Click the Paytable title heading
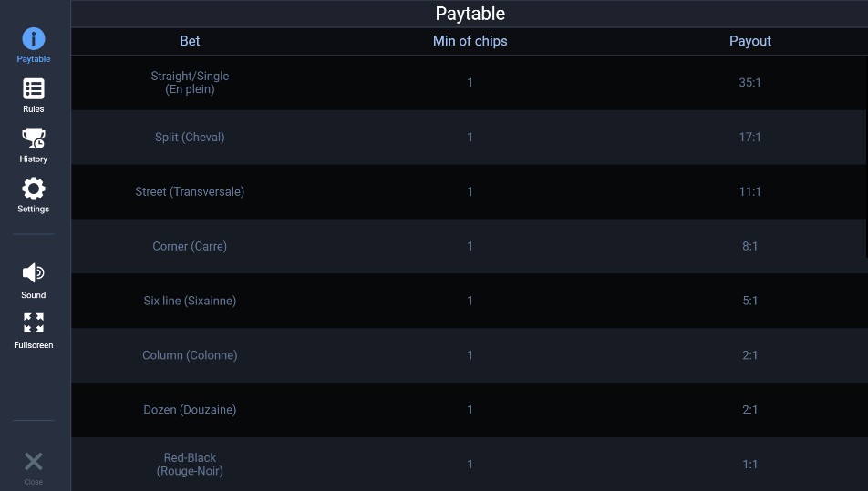868x491 pixels. [470, 14]
